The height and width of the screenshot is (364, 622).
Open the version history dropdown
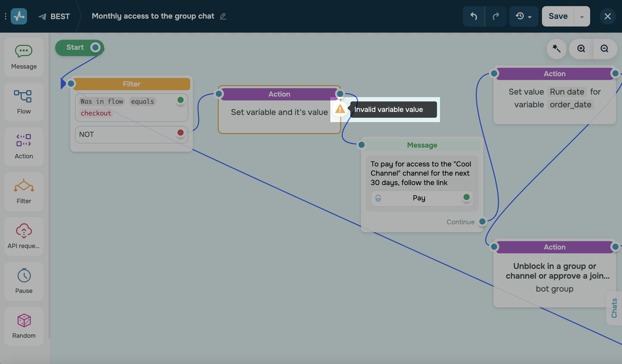coord(523,16)
